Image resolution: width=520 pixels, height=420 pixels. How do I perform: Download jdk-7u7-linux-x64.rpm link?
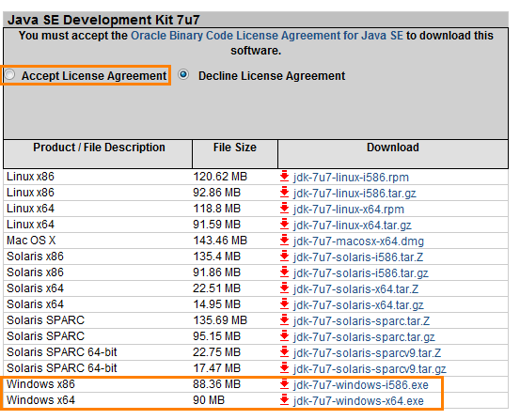349,210
